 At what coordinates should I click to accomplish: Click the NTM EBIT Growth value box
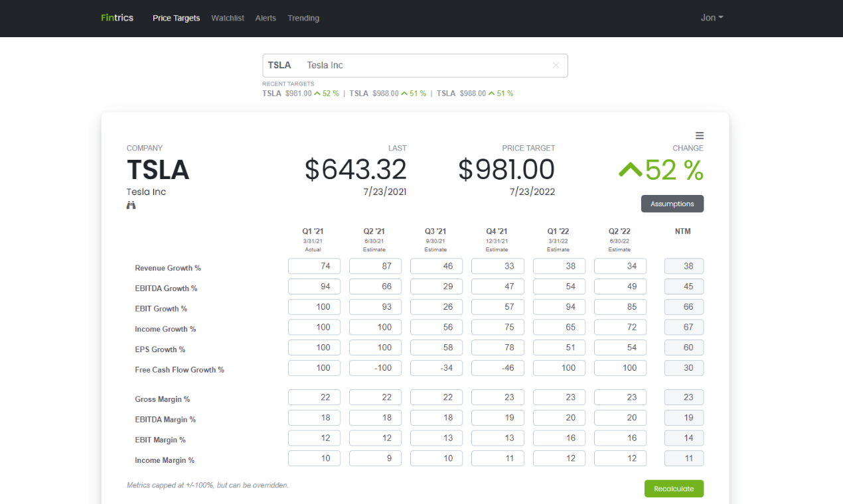tap(684, 306)
